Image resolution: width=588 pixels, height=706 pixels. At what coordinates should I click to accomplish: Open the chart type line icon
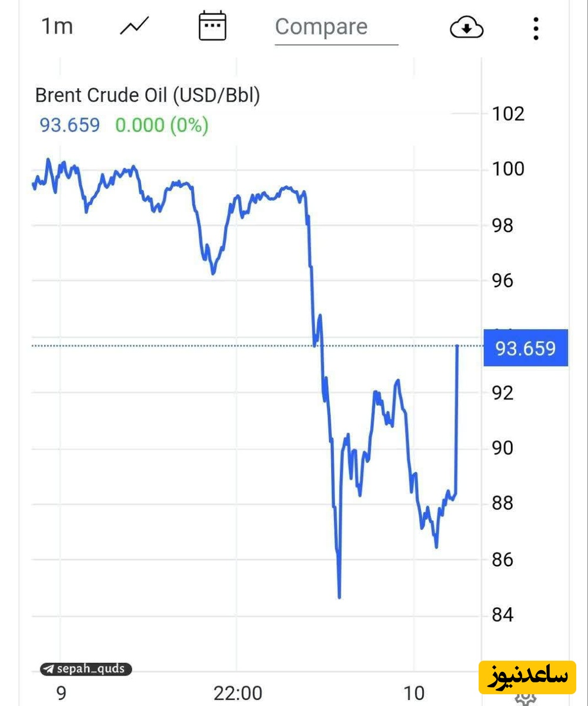(x=135, y=26)
